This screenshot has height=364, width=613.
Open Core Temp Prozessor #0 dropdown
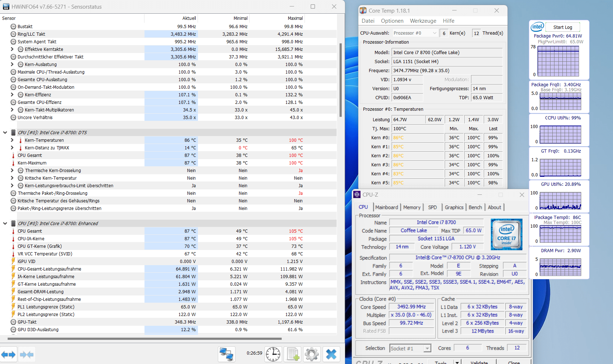point(415,33)
